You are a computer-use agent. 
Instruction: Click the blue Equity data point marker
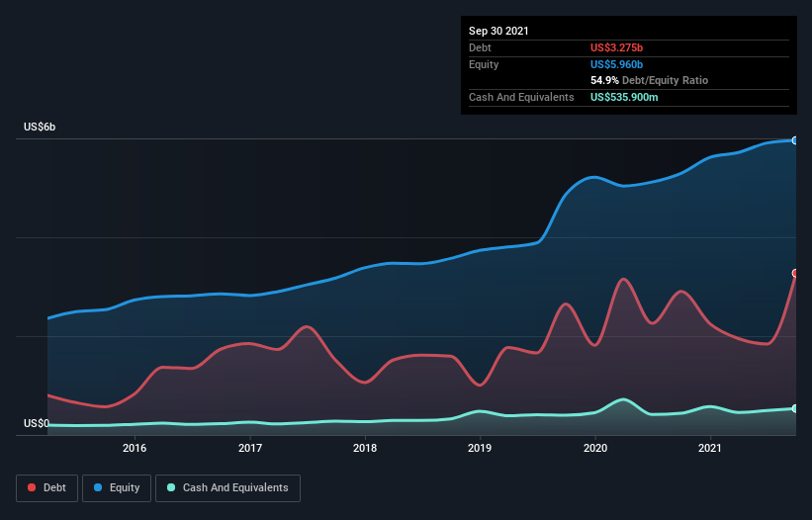(x=795, y=140)
